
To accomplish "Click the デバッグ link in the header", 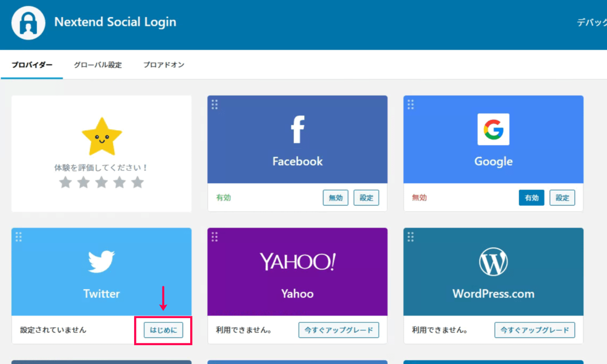I will coord(591,22).
